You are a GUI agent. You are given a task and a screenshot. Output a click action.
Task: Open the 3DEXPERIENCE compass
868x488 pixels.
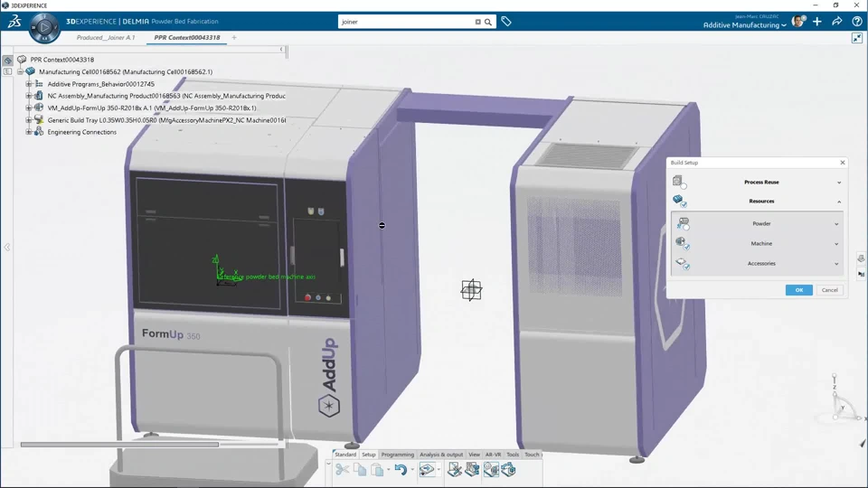point(44,27)
